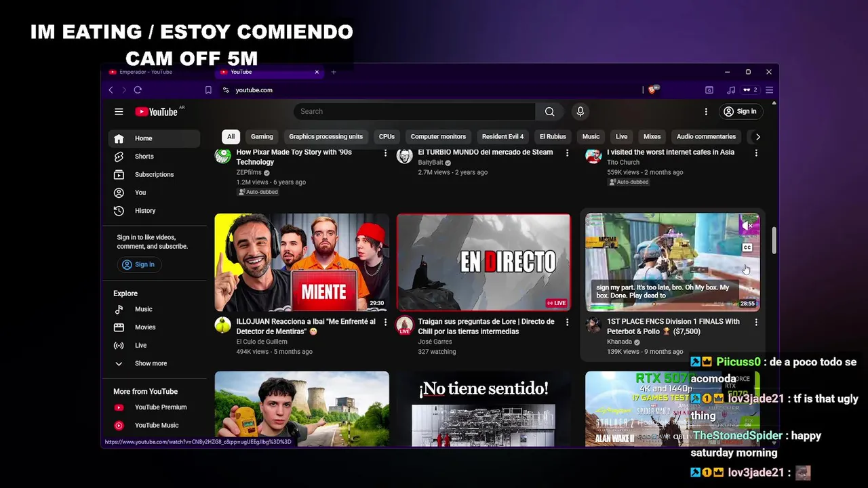This screenshot has height=488, width=868.
Task: Select the Audio commentaries chip
Action: (706, 136)
